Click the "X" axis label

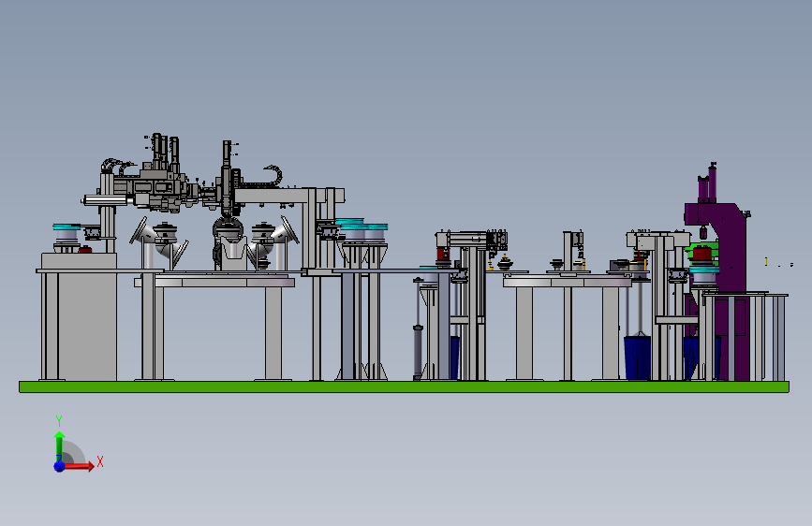click(100, 461)
